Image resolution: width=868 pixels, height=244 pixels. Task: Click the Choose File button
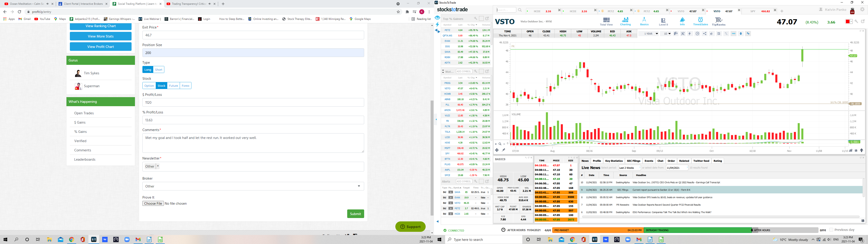[x=153, y=204]
